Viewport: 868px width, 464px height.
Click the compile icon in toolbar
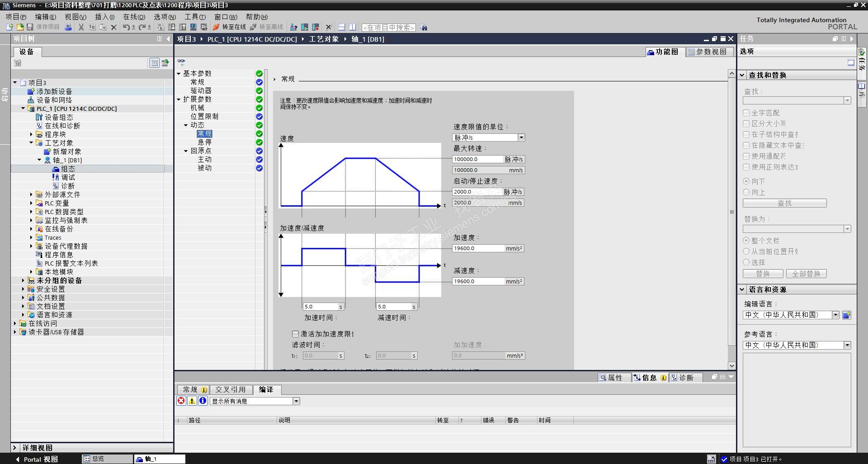pos(160,27)
